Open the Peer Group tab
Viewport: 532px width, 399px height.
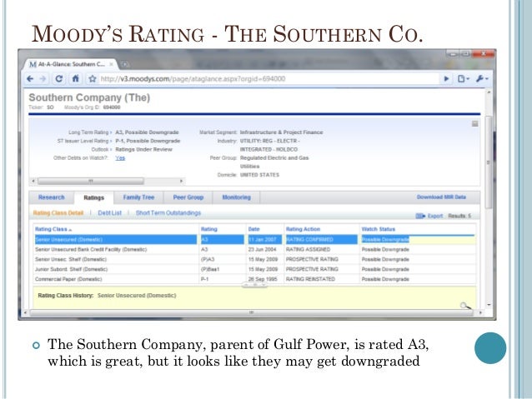(x=188, y=197)
